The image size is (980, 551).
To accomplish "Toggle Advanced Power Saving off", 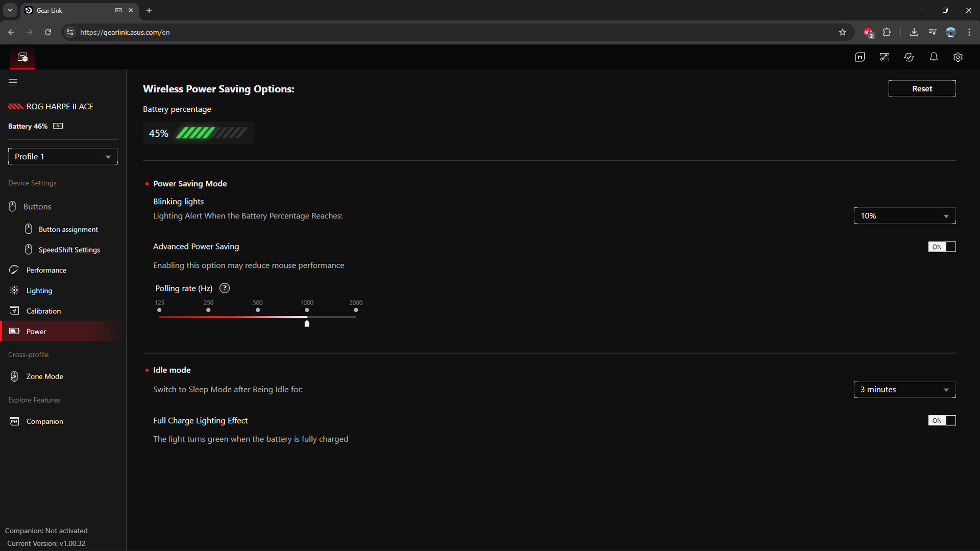I will [942, 247].
